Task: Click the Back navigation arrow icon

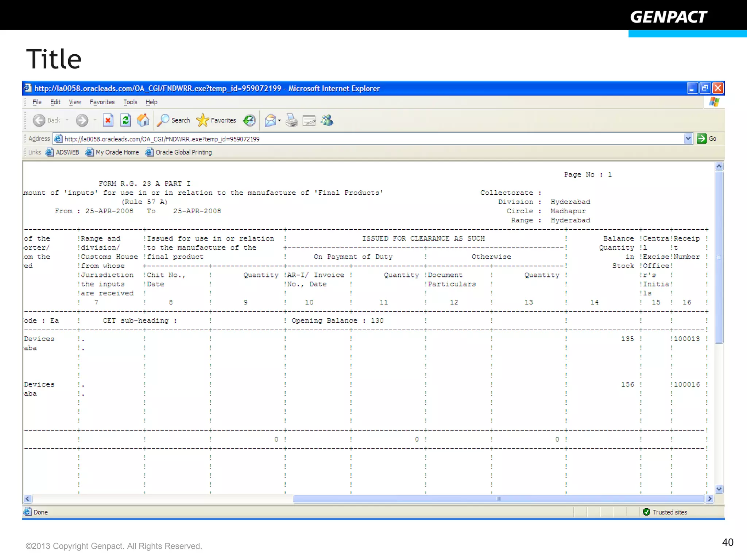Action: coord(39,120)
